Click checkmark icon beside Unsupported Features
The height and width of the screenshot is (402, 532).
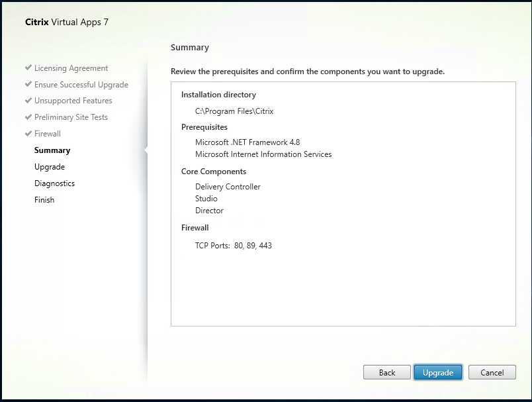[28, 100]
